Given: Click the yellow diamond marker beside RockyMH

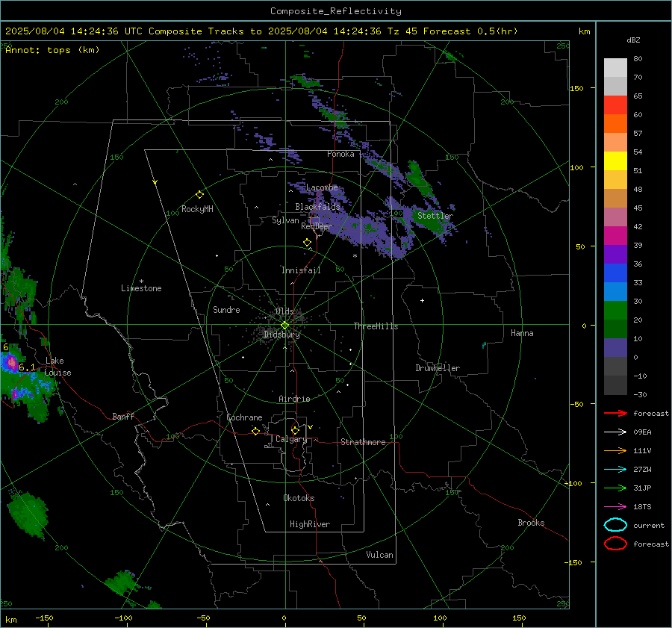Looking at the screenshot, I should [199, 195].
